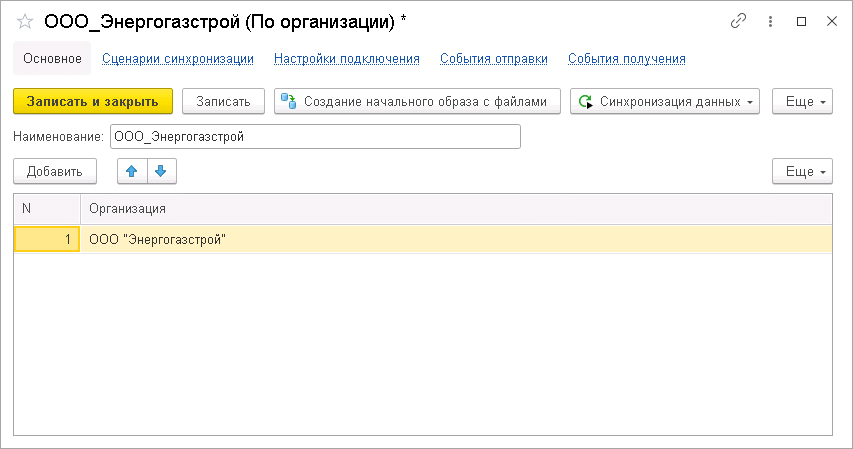The width and height of the screenshot is (853, 449).
Task: Move selected row down with arrow
Action: coord(161,171)
